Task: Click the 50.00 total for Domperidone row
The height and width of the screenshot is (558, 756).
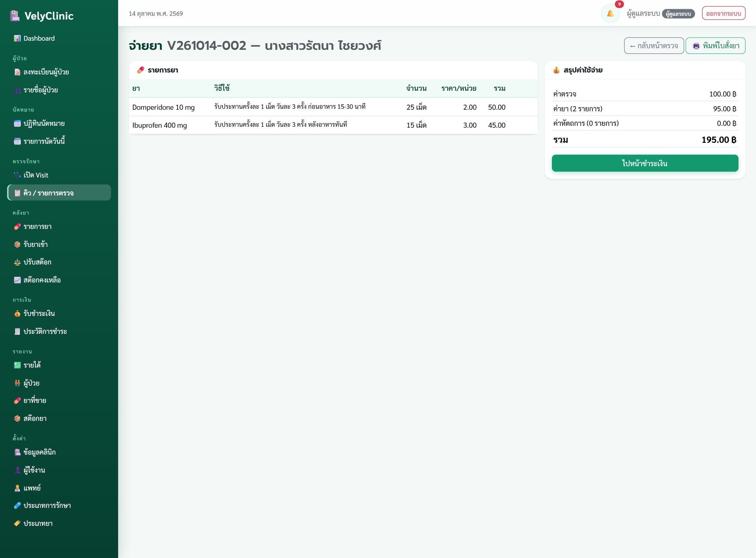Action: pyautogui.click(x=496, y=108)
